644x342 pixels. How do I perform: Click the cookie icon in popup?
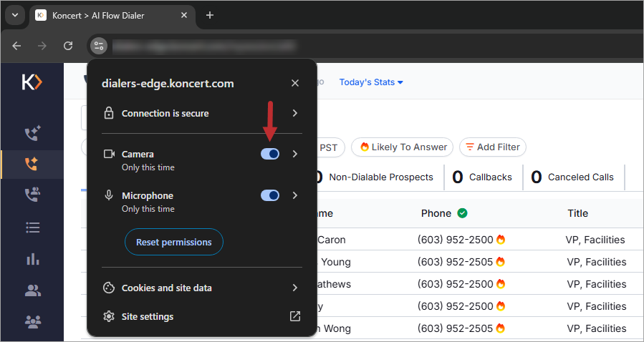(108, 288)
